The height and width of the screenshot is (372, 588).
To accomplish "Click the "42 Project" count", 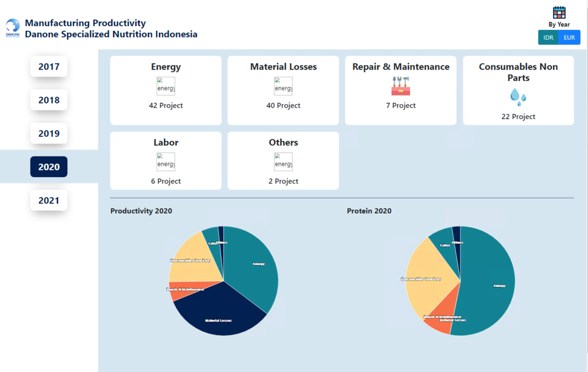I will [x=166, y=105].
